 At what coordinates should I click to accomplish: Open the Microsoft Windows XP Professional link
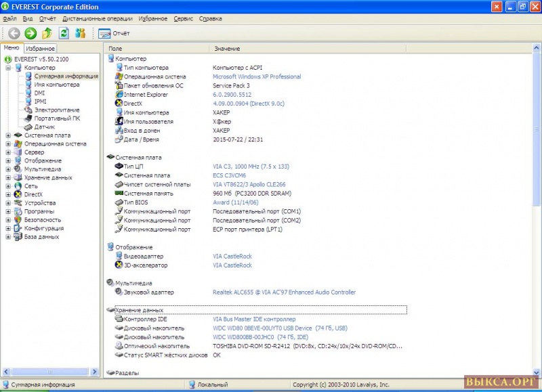(257, 77)
